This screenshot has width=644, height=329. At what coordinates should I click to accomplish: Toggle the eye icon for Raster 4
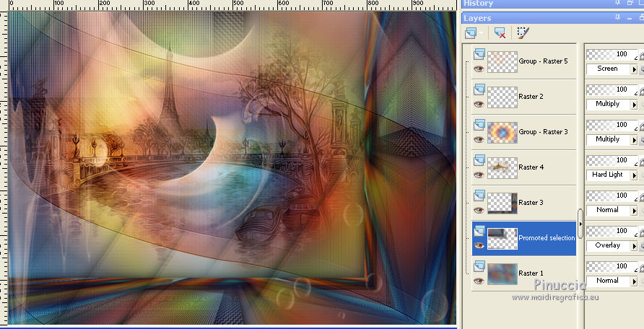pos(479,175)
